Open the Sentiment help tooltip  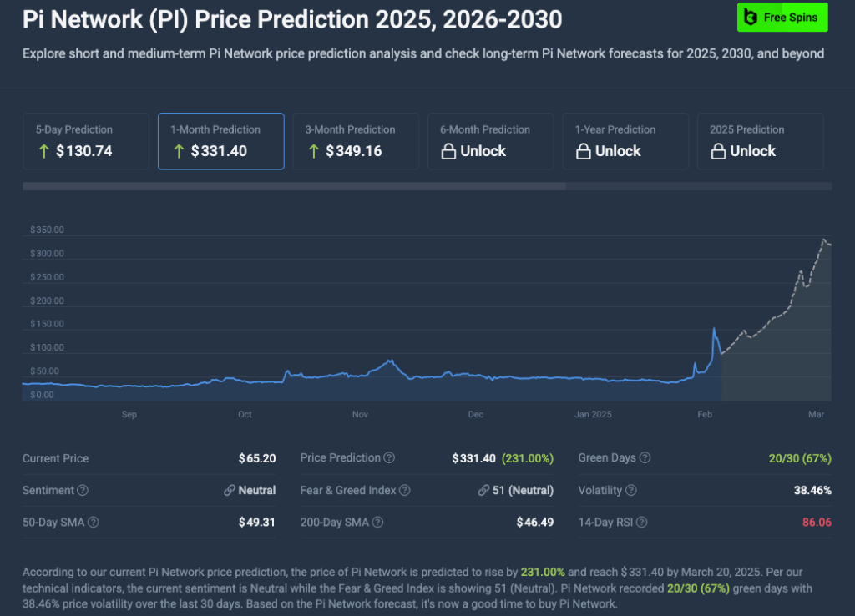83,491
